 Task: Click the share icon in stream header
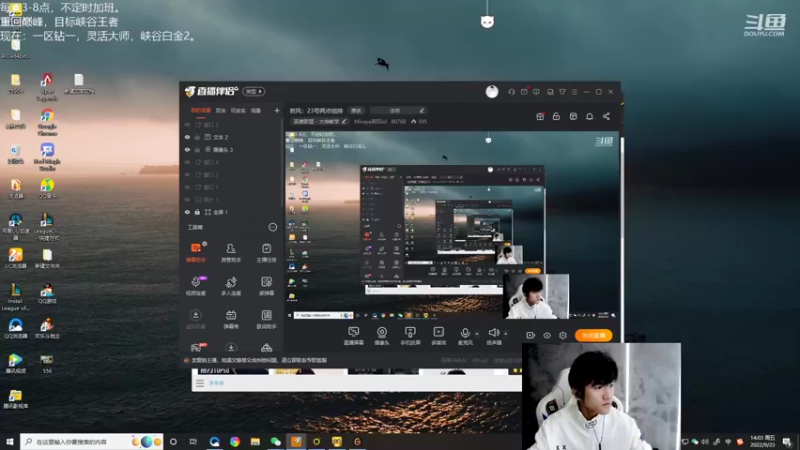point(606,116)
